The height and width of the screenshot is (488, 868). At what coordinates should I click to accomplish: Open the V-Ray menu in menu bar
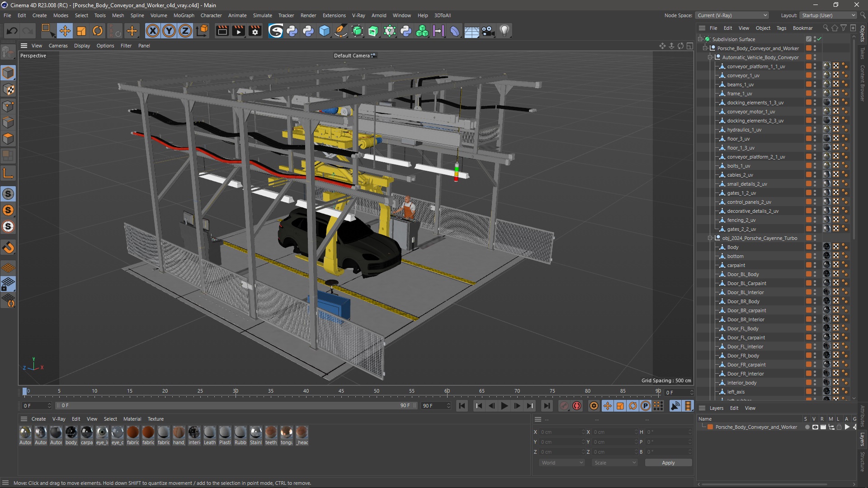click(x=359, y=15)
